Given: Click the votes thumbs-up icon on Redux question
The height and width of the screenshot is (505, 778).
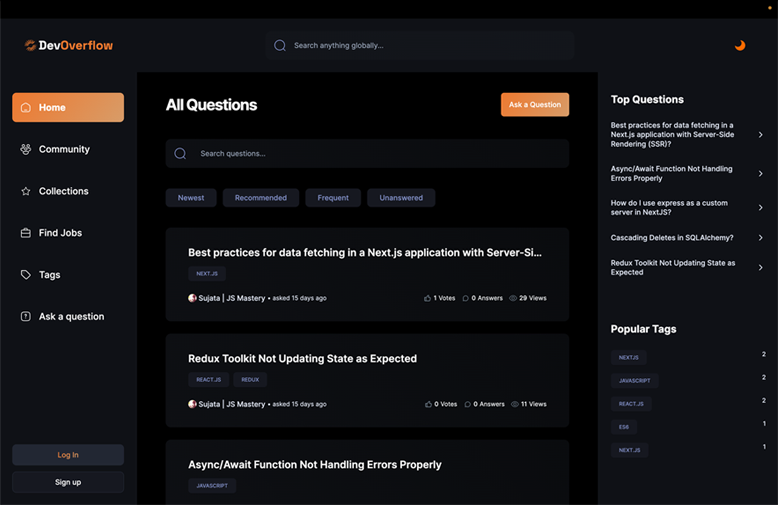Looking at the screenshot, I should pyautogui.click(x=428, y=404).
